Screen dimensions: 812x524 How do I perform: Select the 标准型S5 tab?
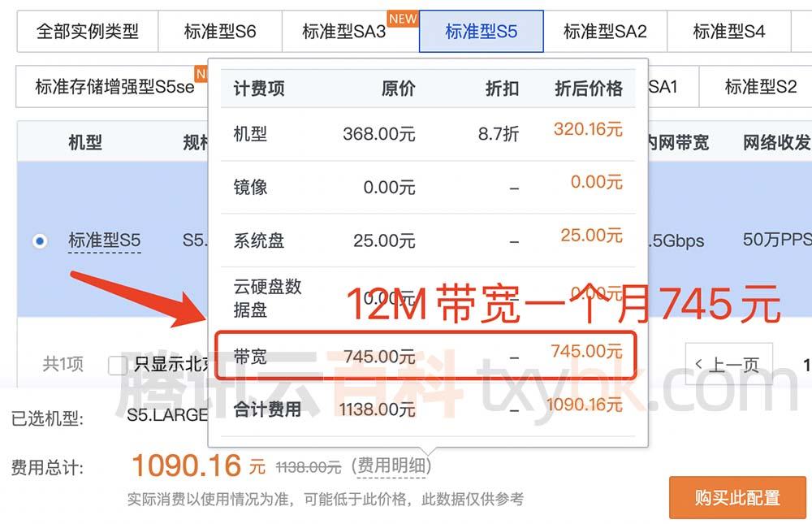(481, 31)
